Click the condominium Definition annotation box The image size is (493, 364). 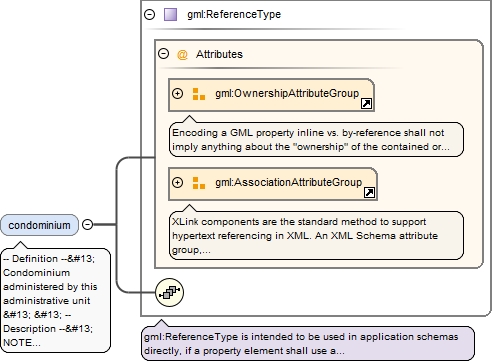[56, 300]
